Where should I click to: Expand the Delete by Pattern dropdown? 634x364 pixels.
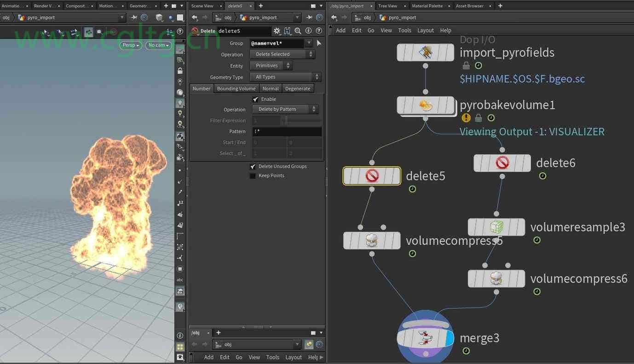(285, 109)
